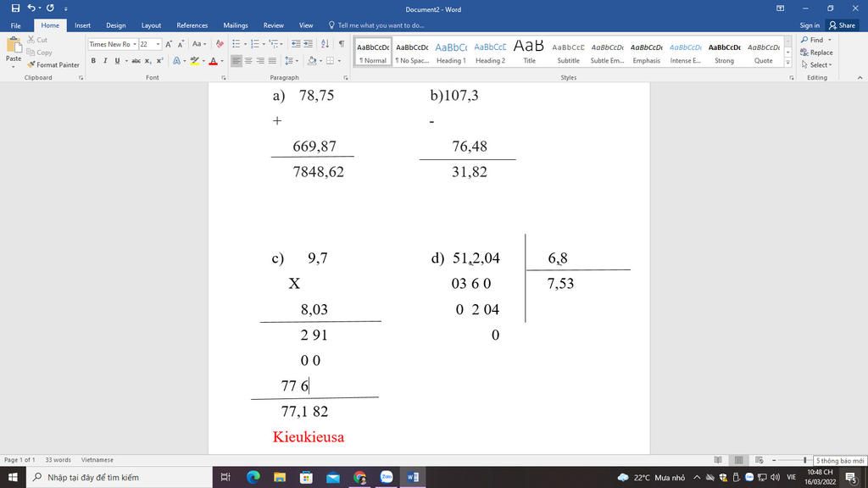This screenshot has width=868, height=488.
Task: Switch to Read Mode view
Action: tap(718, 460)
